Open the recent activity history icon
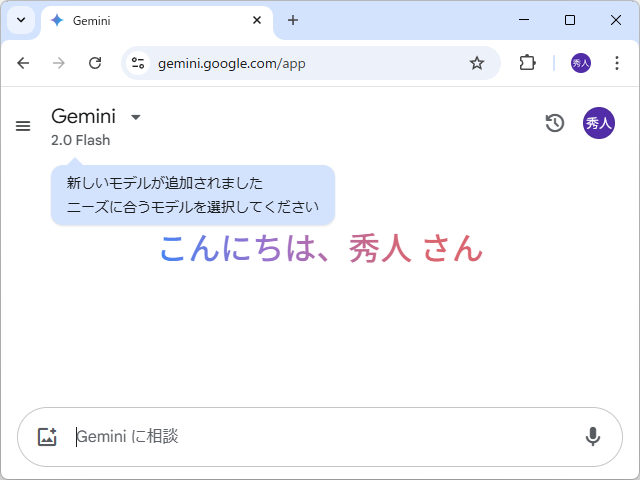Screen dimensions: 640x480 (554, 123)
